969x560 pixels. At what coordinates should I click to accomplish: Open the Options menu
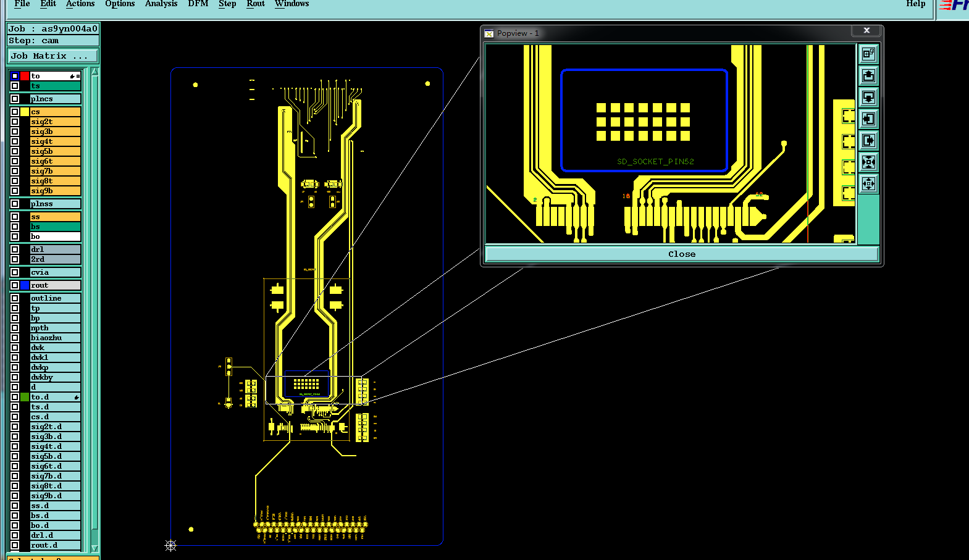(x=120, y=4)
